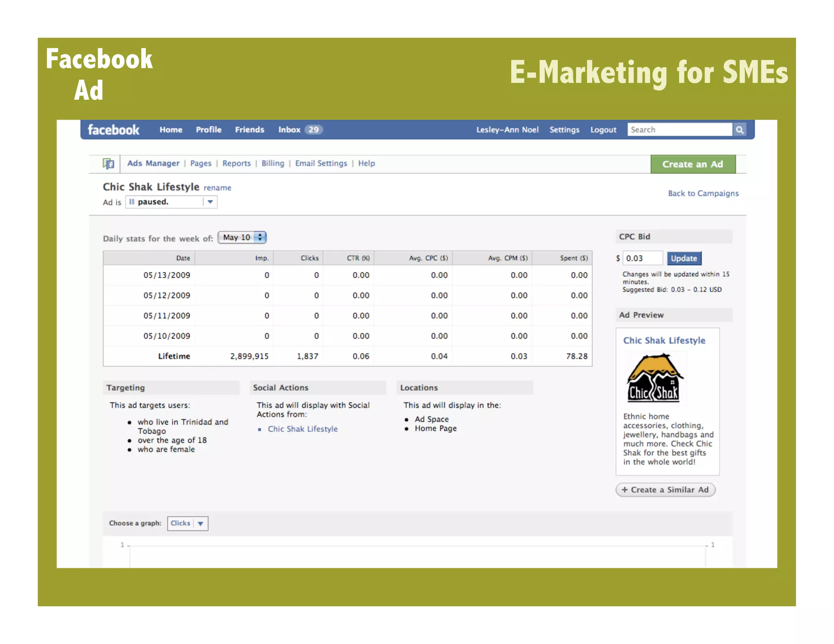Open the Email Settings tab
Screen dimensions: 834x644
(321, 163)
